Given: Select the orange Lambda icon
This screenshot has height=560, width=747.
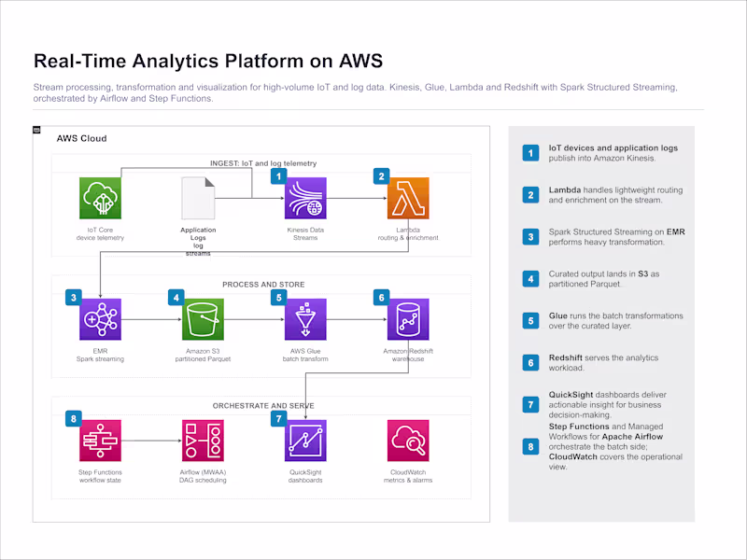Looking at the screenshot, I should (x=408, y=198).
